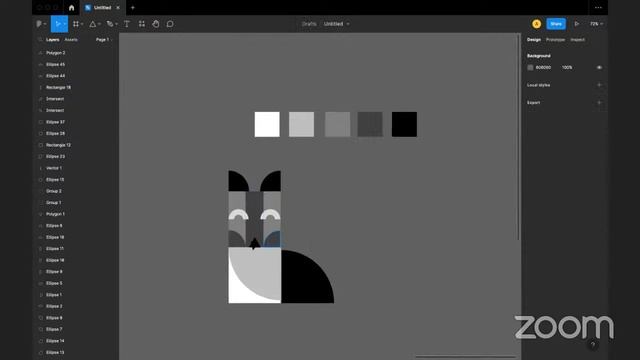Image resolution: width=640 pixels, height=360 pixels.
Task: Select the light gray square on canvas
Action: pos(301,124)
